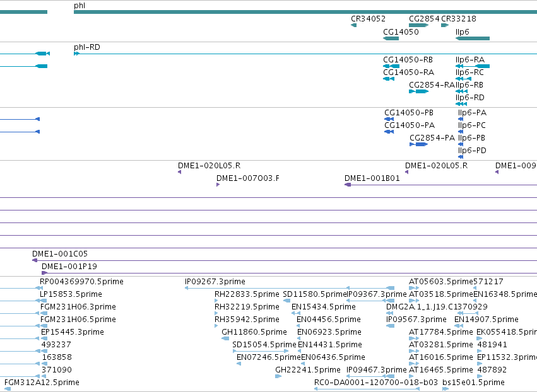
Task: Select the GH11860.5prime EST label
Action: coord(254,333)
